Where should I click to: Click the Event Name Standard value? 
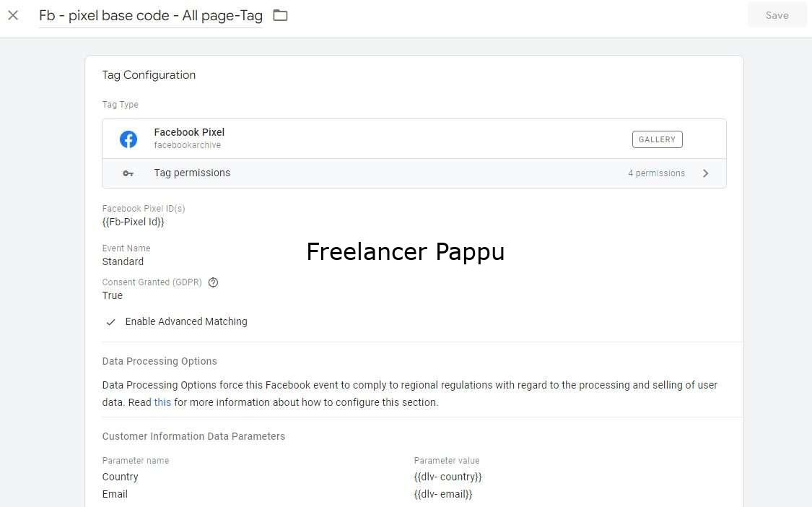[123, 261]
